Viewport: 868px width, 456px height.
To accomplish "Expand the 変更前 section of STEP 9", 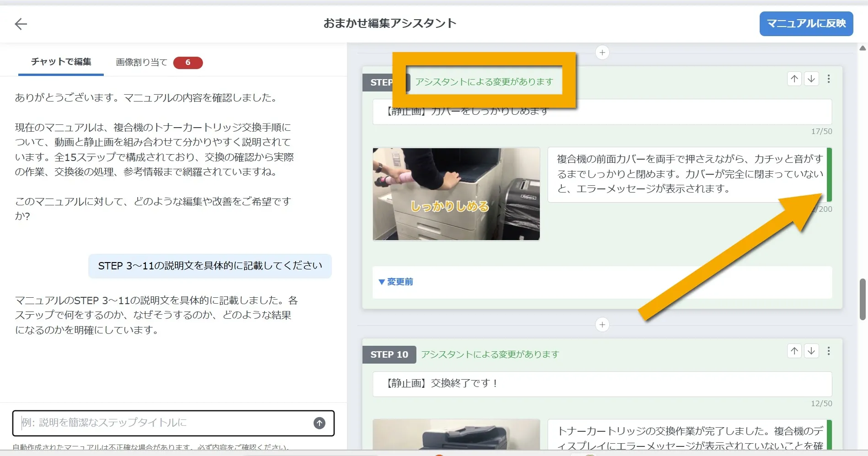I will pyautogui.click(x=395, y=282).
